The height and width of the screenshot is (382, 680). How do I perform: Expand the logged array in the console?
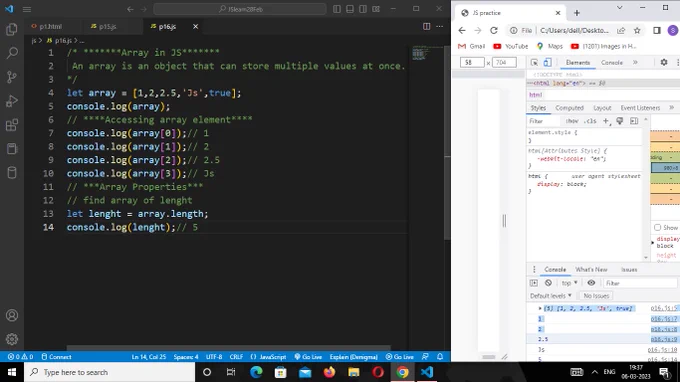coord(540,308)
